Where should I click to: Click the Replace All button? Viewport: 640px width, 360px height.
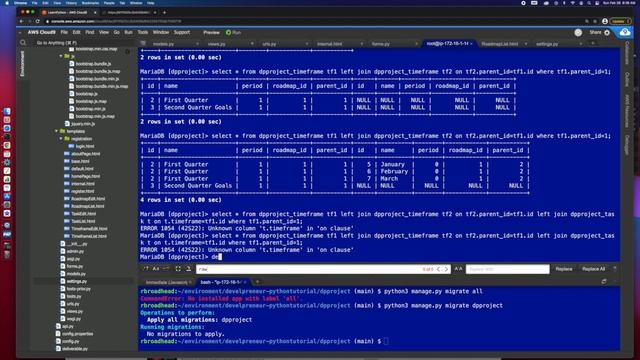(593, 269)
